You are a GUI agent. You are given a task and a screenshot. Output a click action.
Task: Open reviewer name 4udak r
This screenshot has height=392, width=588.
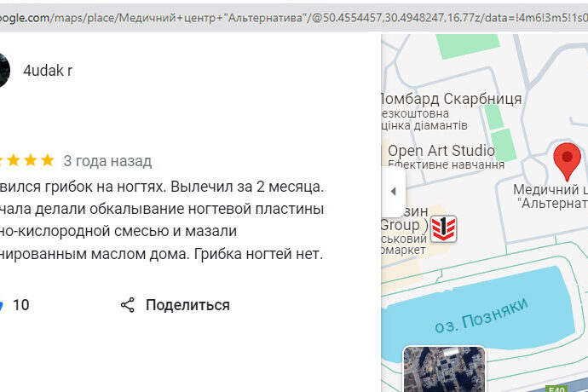48,71
